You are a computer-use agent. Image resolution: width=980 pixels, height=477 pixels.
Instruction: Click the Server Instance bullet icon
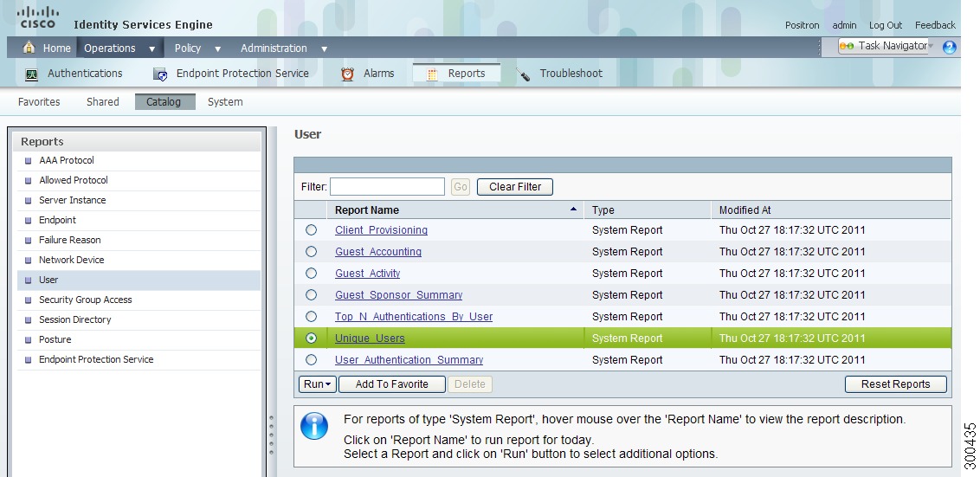(x=28, y=201)
